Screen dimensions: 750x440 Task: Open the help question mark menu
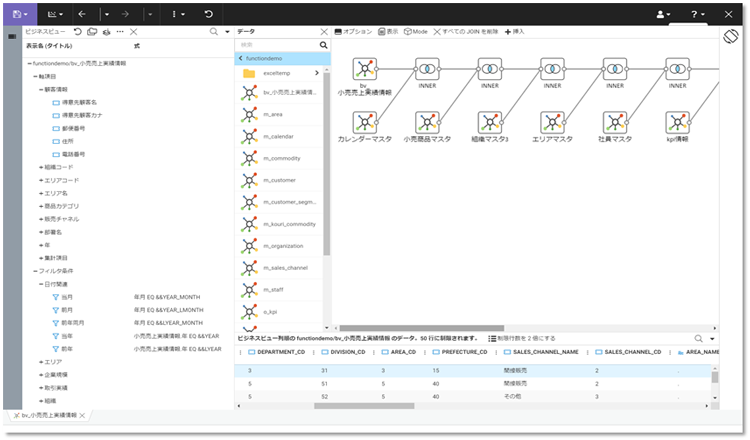697,14
